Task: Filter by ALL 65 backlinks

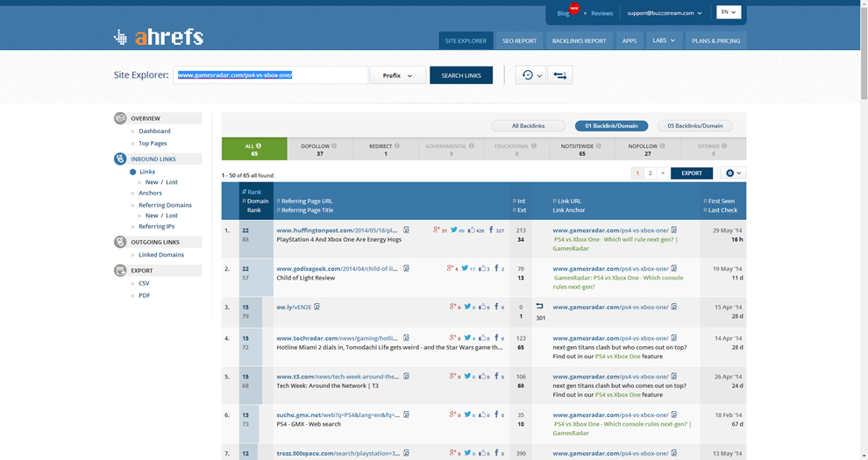Action: [254, 149]
